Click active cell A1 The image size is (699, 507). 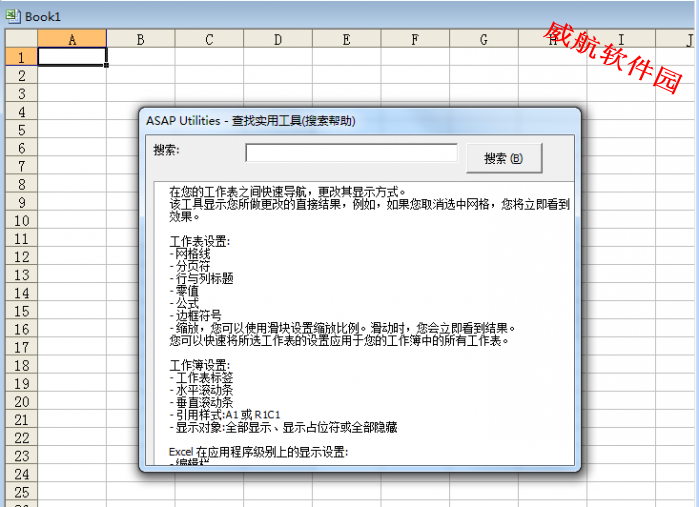72,57
